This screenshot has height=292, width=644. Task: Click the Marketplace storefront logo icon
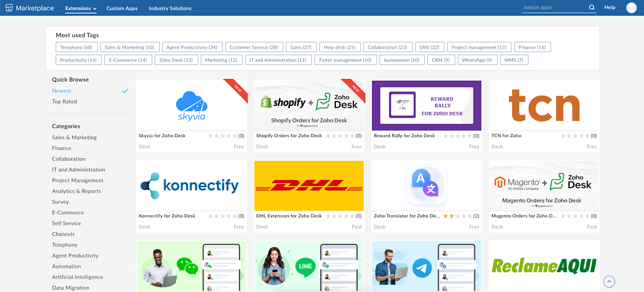pyautogui.click(x=9, y=8)
